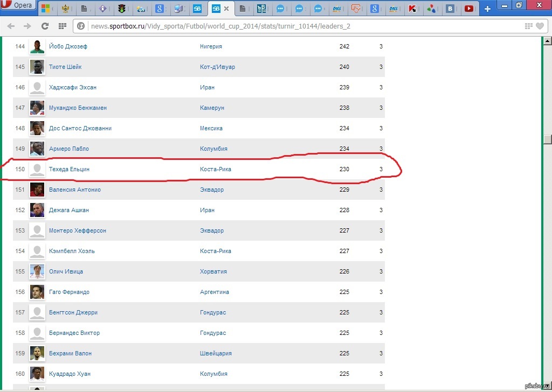This screenshot has width=552, height=392.
Task: Reload the current sportbox page
Action: pyautogui.click(x=45, y=26)
